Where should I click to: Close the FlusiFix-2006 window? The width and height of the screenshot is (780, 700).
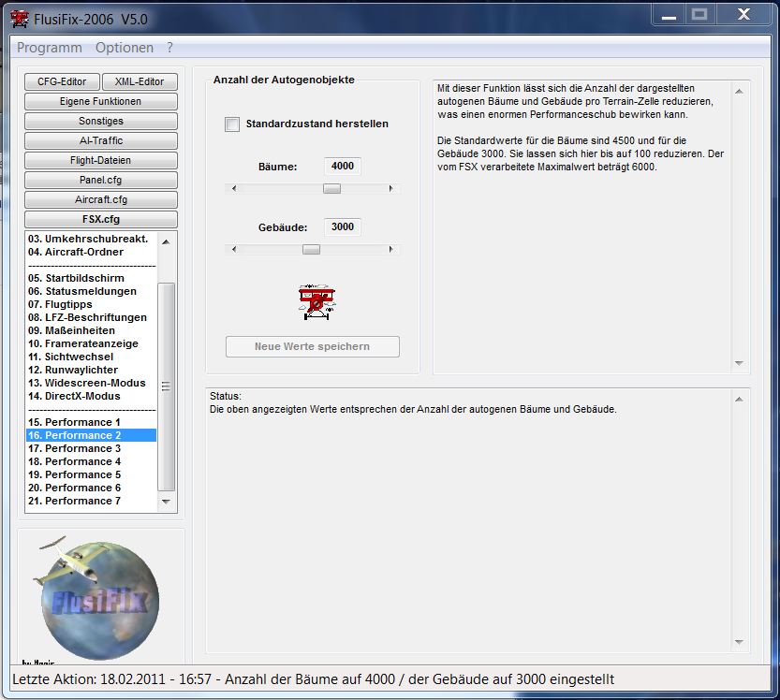coord(743,15)
